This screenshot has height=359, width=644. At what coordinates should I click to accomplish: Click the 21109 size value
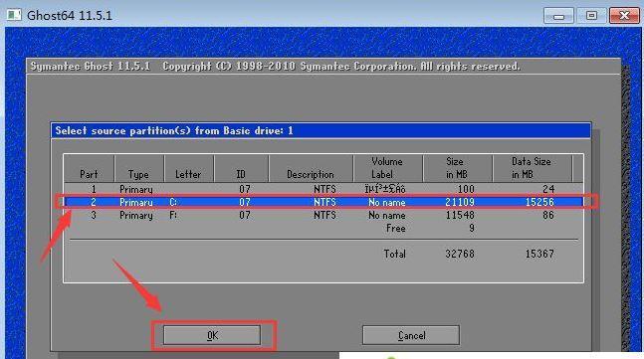[460, 202]
